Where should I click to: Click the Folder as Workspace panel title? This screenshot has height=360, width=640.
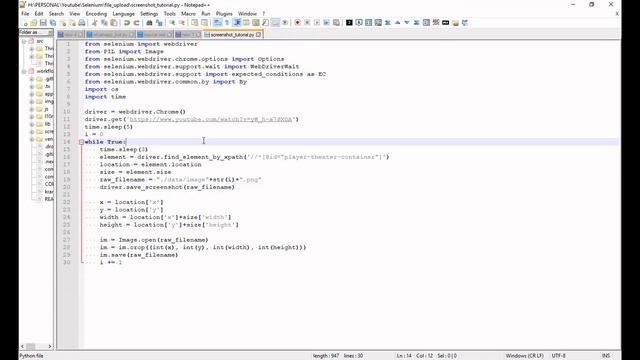pyautogui.click(x=29, y=32)
